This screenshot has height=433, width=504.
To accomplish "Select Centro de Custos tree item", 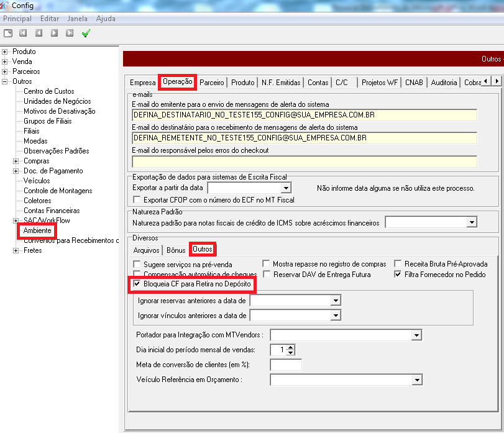I will pos(48,91).
